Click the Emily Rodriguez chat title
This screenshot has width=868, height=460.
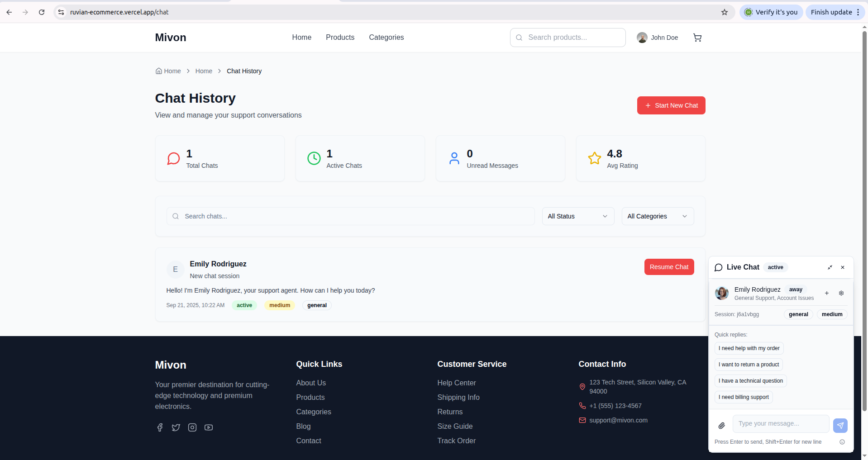[218, 264]
